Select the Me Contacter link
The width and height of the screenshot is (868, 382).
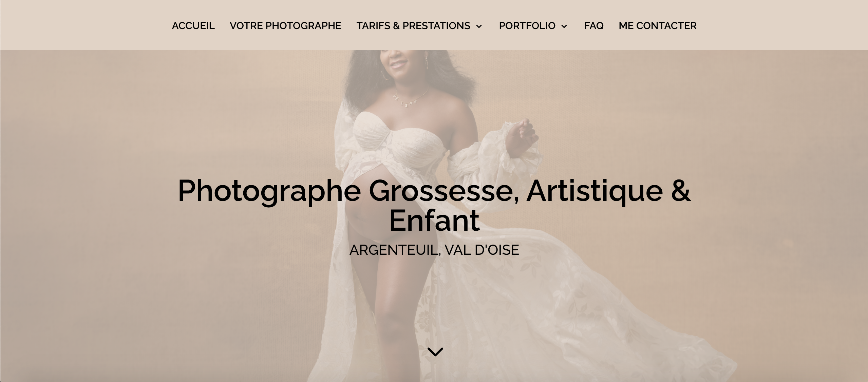[x=658, y=26]
